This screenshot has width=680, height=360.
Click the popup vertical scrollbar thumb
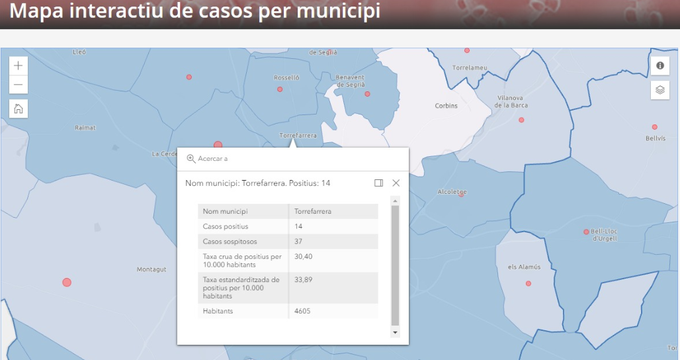tap(395, 265)
